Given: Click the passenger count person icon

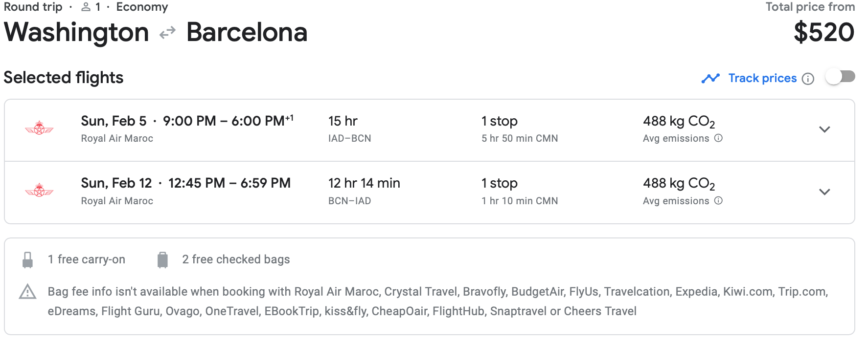Looking at the screenshot, I should [x=86, y=7].
